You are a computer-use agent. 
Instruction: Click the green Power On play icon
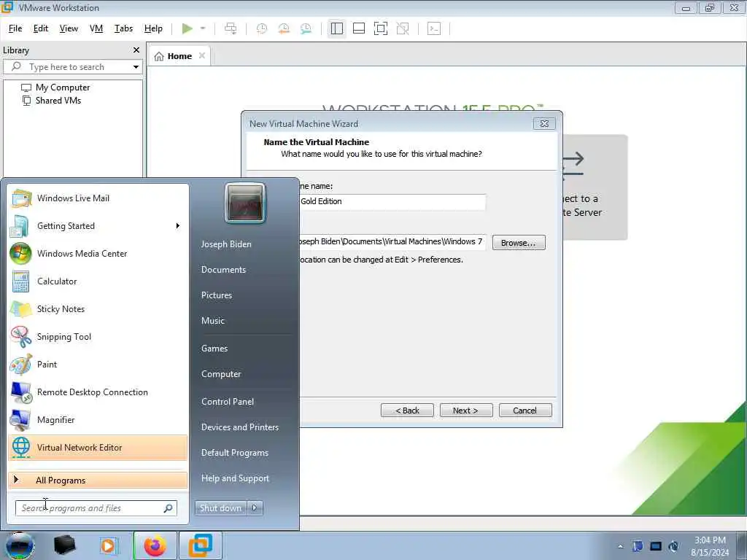coord(187,28)
